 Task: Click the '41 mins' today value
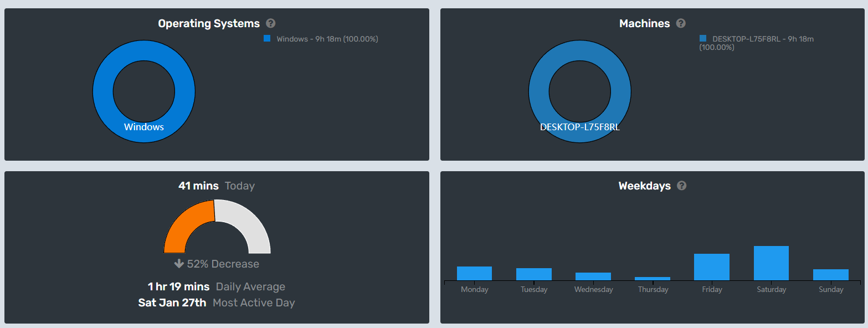tap(198, 186)
